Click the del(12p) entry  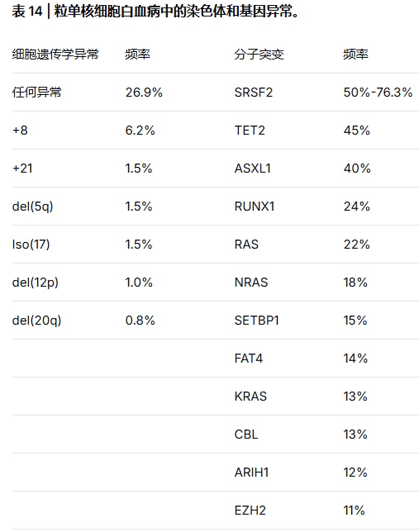35,282
